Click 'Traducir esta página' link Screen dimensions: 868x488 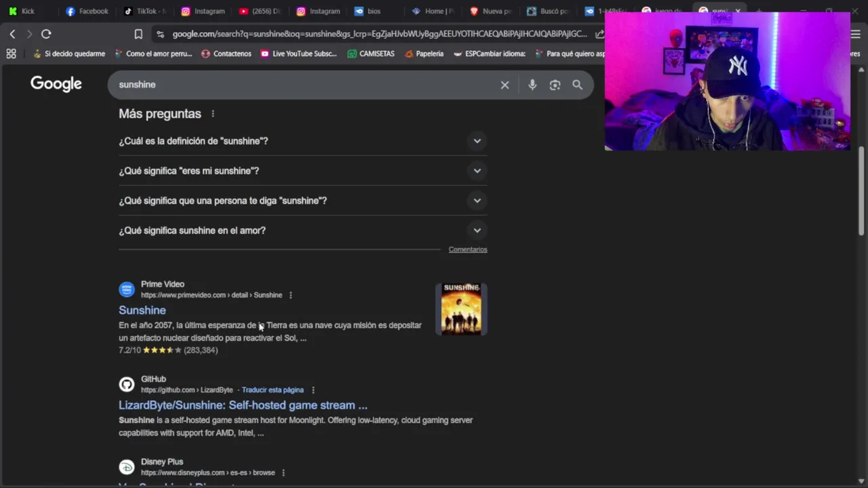tap(273, 390)
